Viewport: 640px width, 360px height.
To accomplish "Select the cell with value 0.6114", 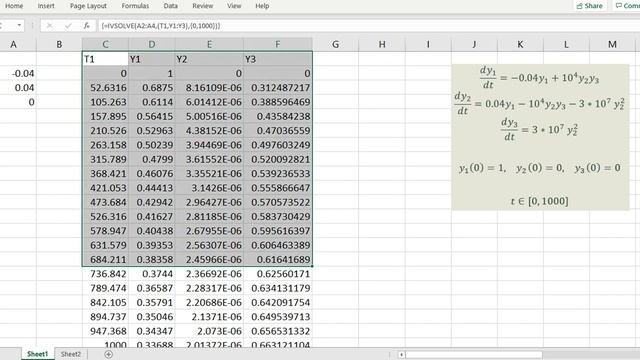I will point(151,102).
